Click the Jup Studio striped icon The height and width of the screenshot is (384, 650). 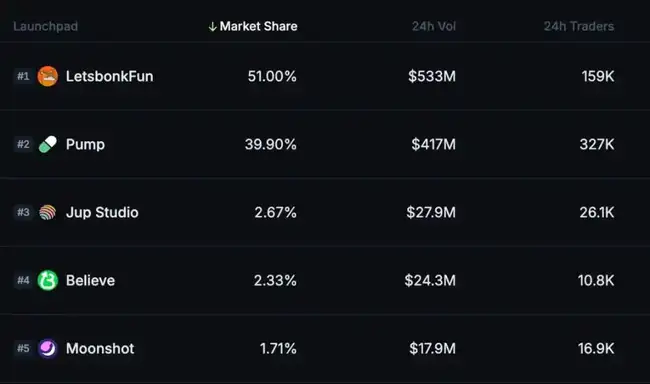tap(48, 212)
